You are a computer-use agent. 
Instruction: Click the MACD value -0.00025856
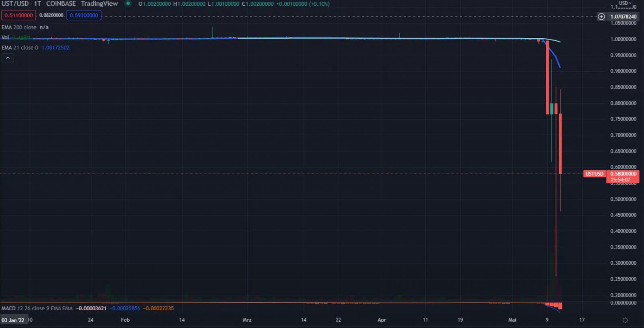125,308
